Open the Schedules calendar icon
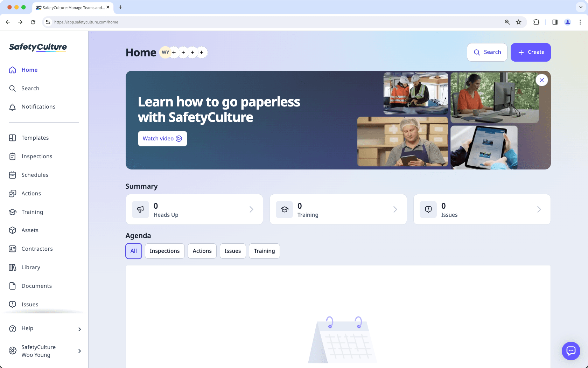 (12, 175)
